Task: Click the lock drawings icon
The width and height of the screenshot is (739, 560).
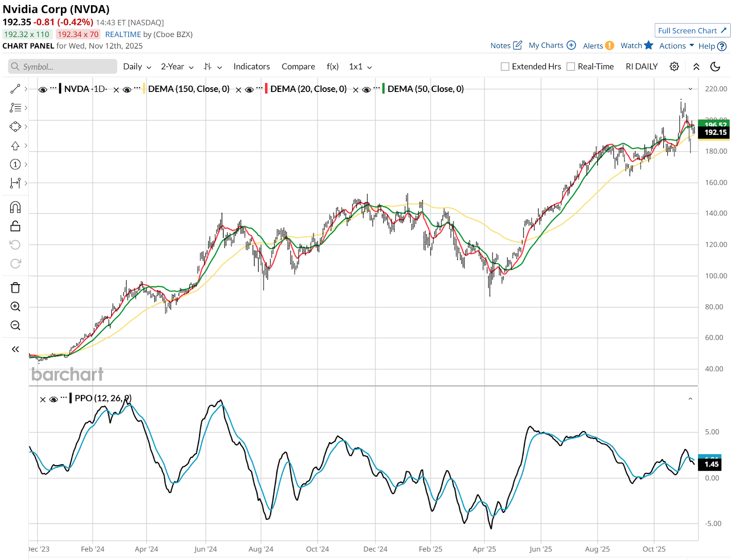Action: click(x=15, y=226)
